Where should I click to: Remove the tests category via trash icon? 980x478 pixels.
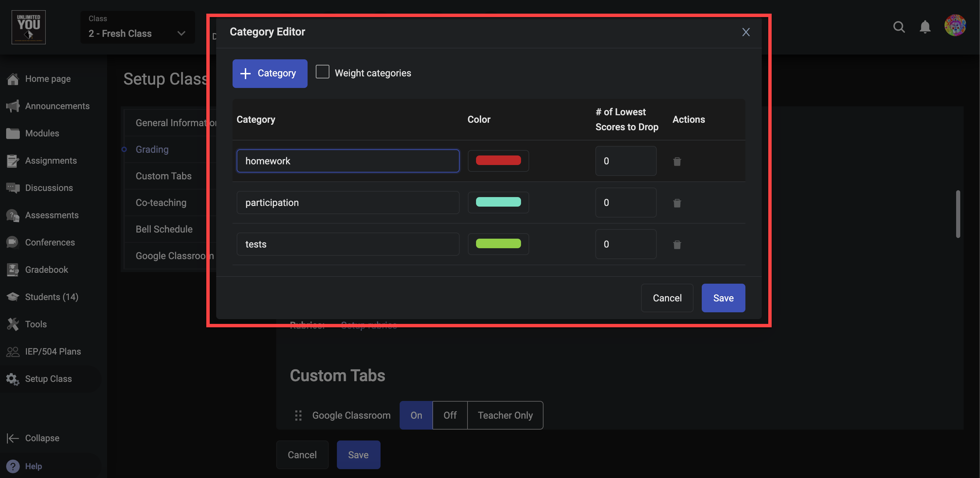point(677,244)
